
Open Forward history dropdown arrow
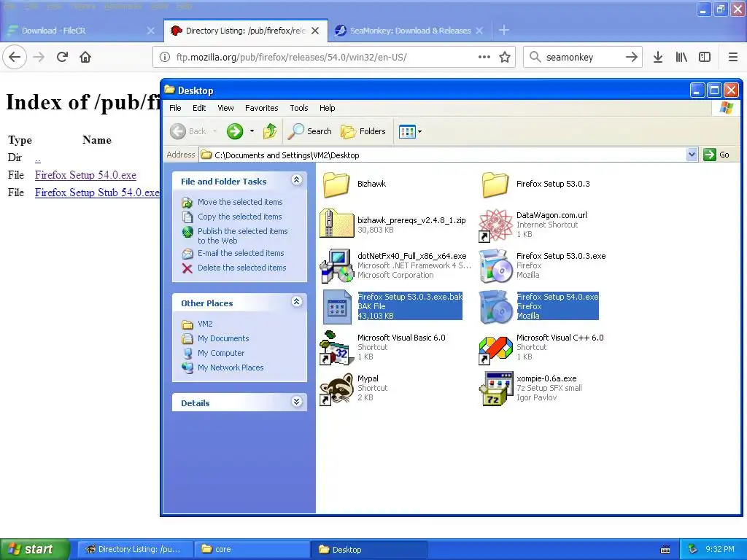pyautogui.click(x=252, y=131)
